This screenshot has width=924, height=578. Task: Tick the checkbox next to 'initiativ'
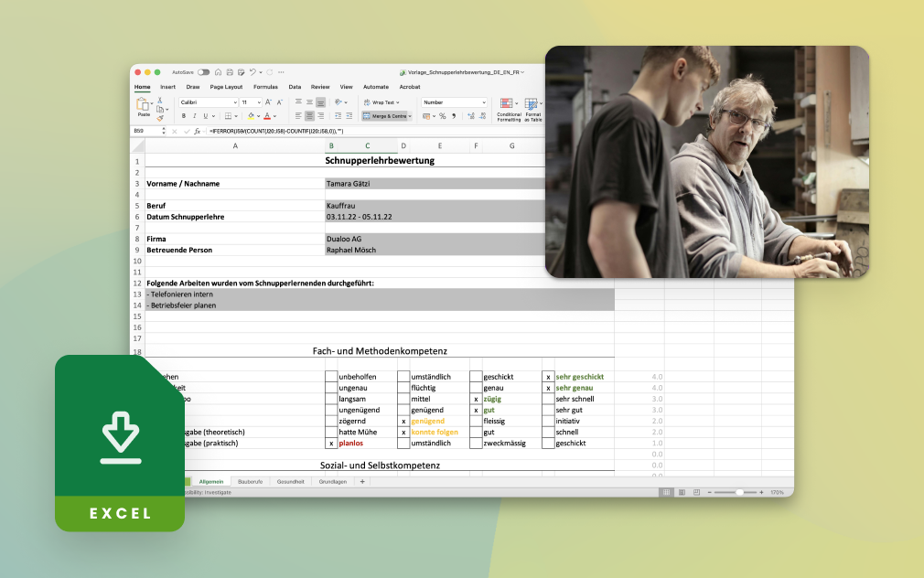(x=548, y=421)
